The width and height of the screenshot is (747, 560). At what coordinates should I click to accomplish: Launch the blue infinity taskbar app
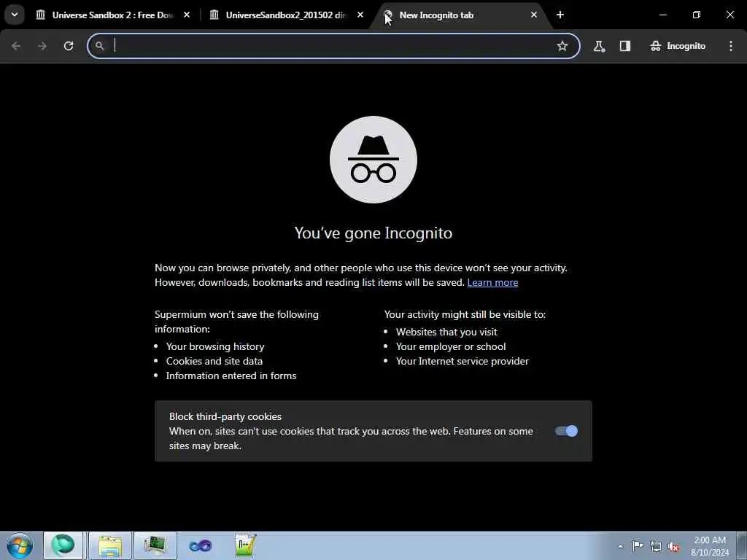[x=200, y=545]
